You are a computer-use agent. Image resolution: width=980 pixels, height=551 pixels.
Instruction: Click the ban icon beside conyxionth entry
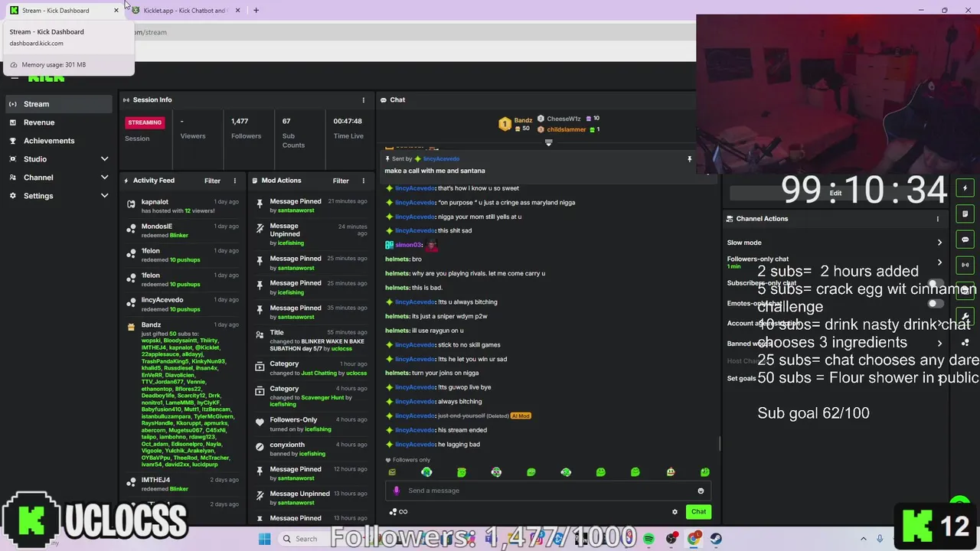click(x=260, y=447)
